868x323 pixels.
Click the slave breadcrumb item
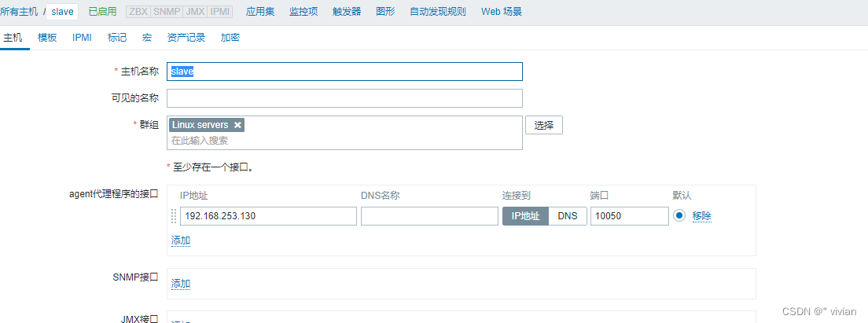(x=62, y=12)
